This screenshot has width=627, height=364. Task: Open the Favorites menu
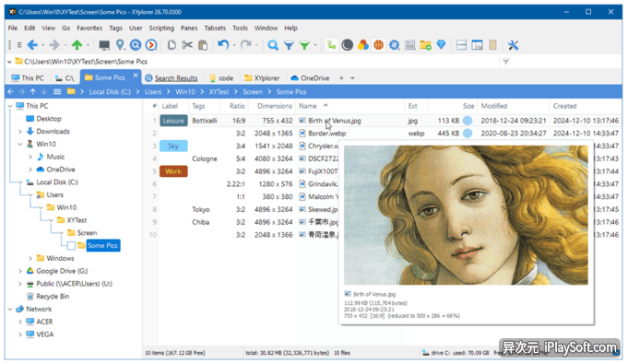[x=89, y=28]
